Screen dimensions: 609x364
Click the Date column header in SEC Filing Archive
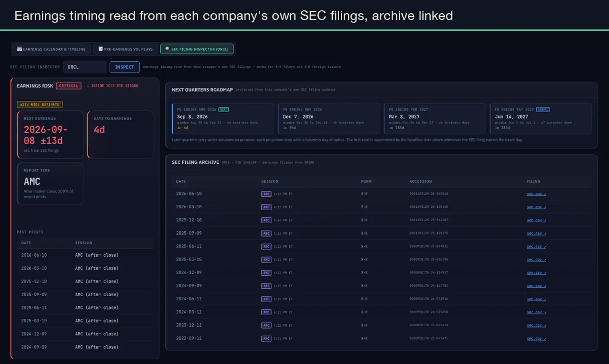pos(181,181)
